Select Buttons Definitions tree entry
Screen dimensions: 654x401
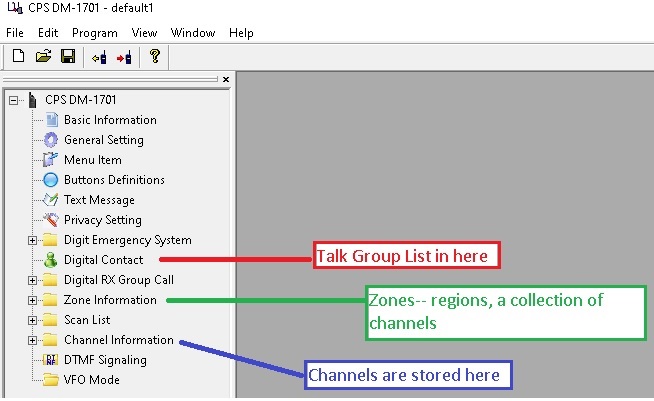[x=114, y=180]
